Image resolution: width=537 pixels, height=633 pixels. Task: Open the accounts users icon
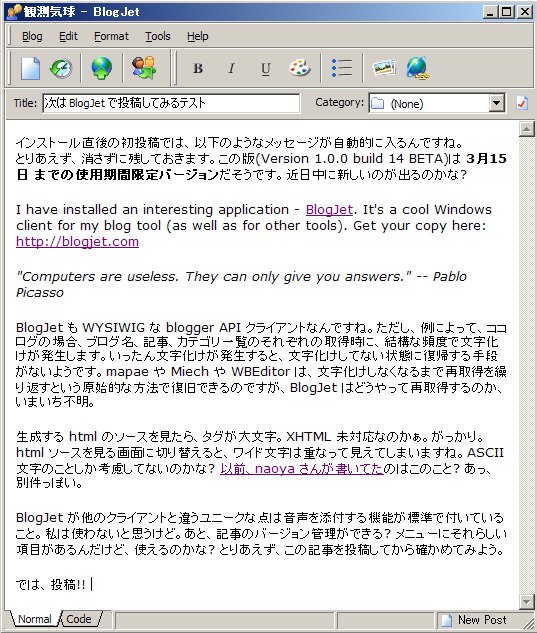click(x=144, y=68)
